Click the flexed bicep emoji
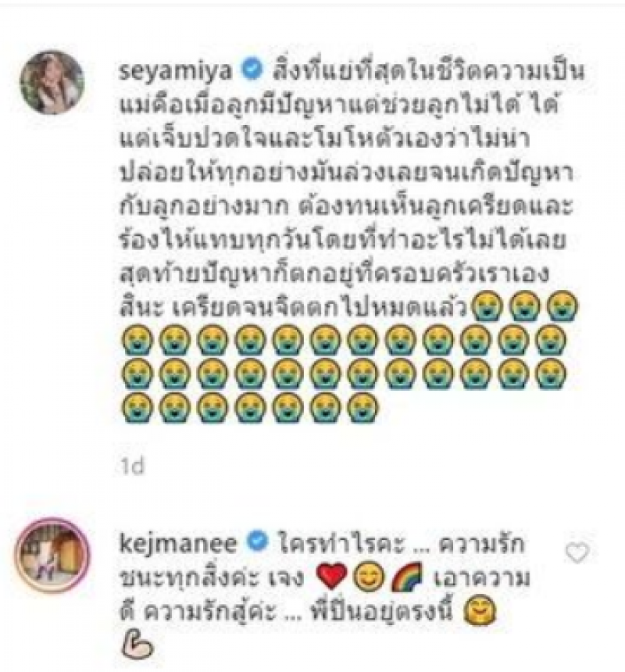 click(x=137, y=644)
